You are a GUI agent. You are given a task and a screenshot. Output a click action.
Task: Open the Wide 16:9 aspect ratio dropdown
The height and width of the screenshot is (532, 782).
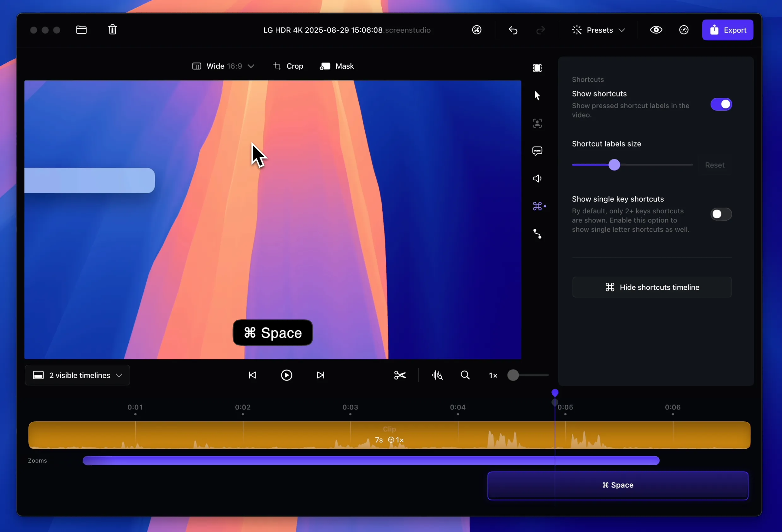pos(223,66)
